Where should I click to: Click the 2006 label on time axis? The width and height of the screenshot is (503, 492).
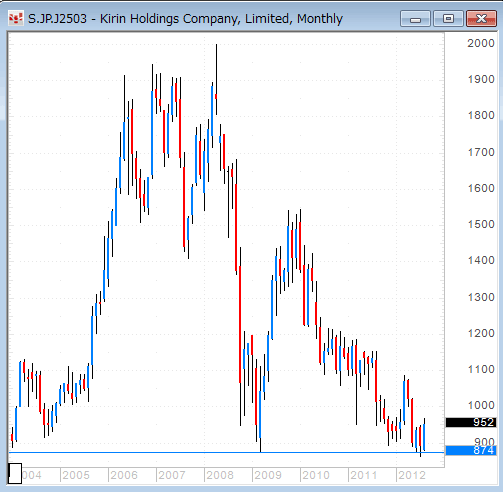coord(124,475)
